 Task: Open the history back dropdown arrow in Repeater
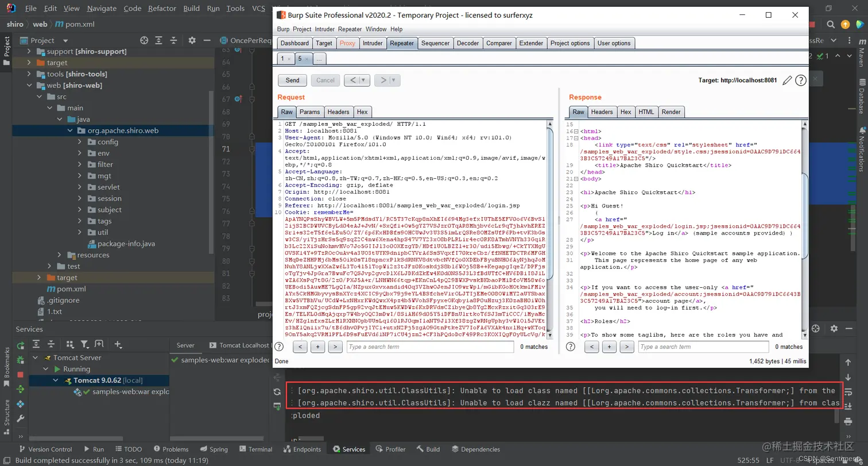click(364, 80)
